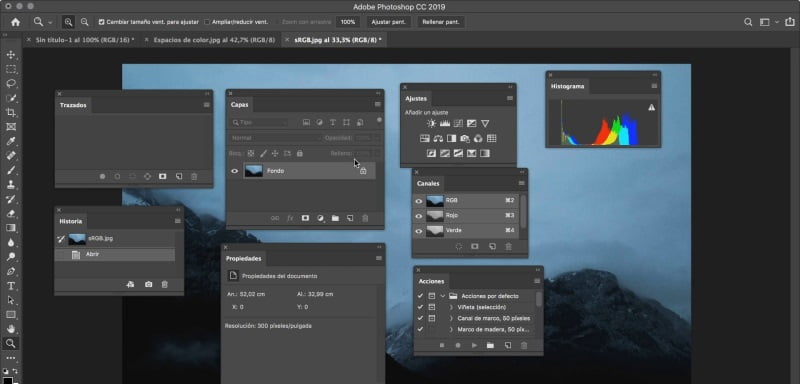Click the Trazados panel tab

(73, 105)
